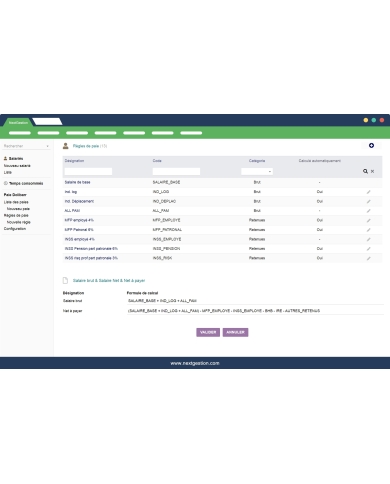Screen dimensions: 390x484
Task: Open the Salaire de base rule link
Action: point(77,182)
